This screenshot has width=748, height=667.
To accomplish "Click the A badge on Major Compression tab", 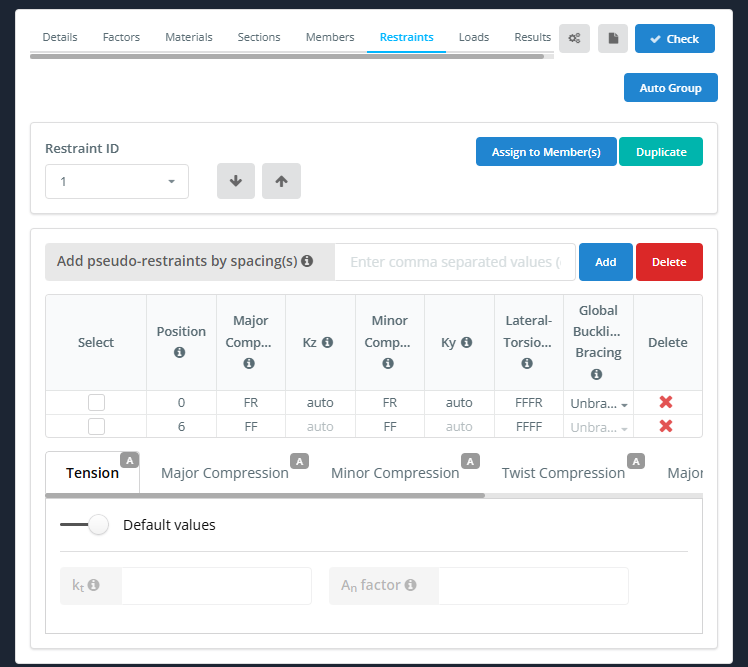I will (300, 461).
